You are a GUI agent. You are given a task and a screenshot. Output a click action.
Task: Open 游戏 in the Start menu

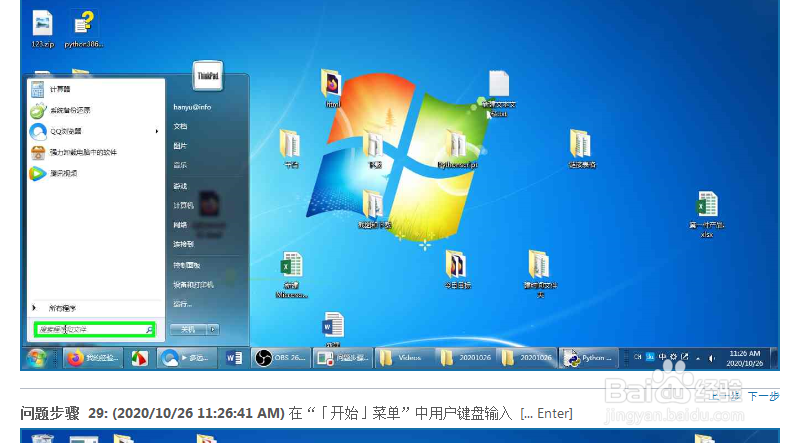pyautogui.click(x=180, y=186)
